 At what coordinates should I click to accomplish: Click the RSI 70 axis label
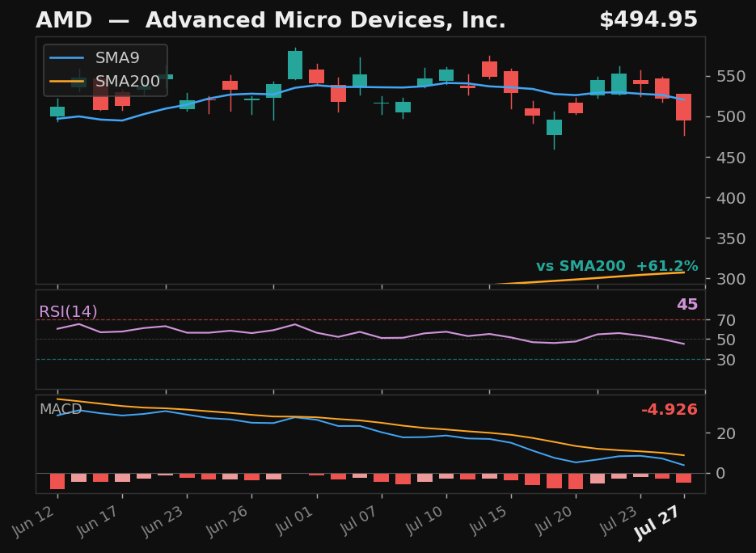tap(726, 319)
